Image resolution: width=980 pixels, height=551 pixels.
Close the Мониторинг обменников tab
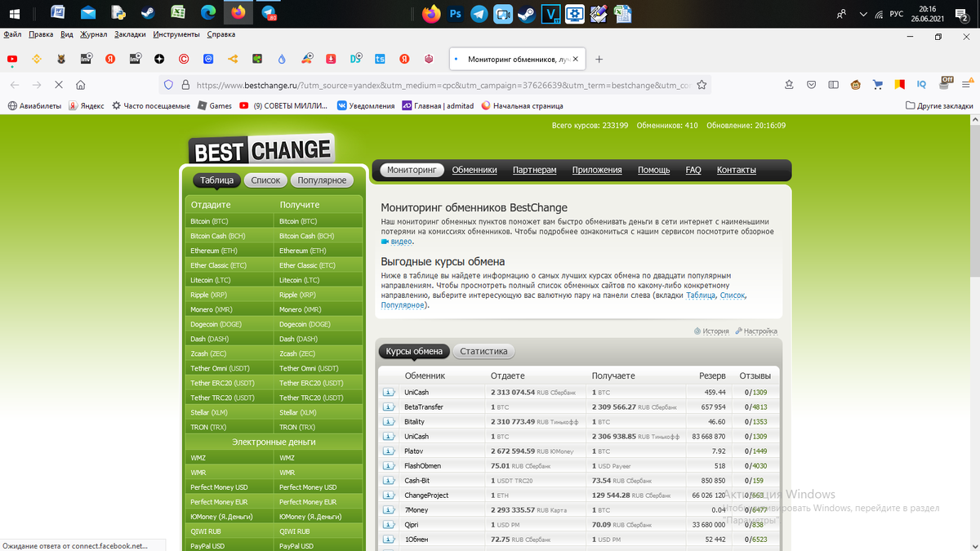576,59
